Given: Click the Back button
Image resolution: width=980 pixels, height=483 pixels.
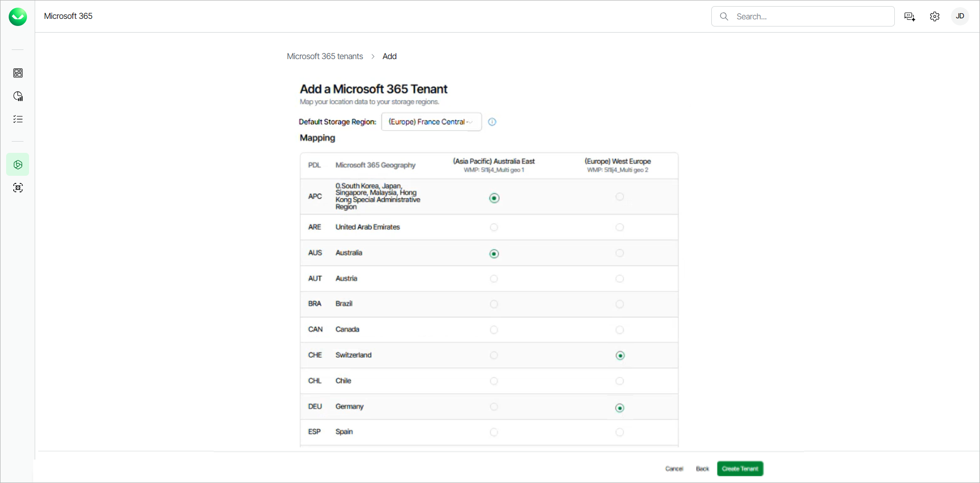Looking at the screenshot, I should pos(703,469).
